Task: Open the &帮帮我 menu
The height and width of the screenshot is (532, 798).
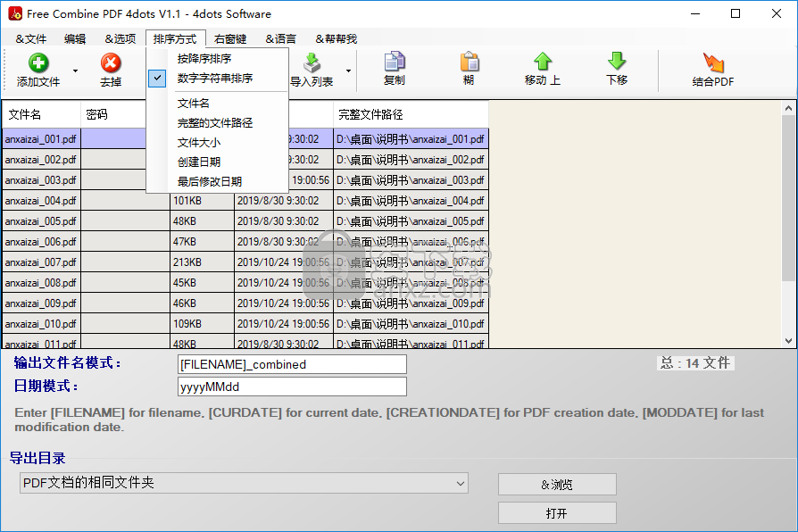Action: click(336, 38)
